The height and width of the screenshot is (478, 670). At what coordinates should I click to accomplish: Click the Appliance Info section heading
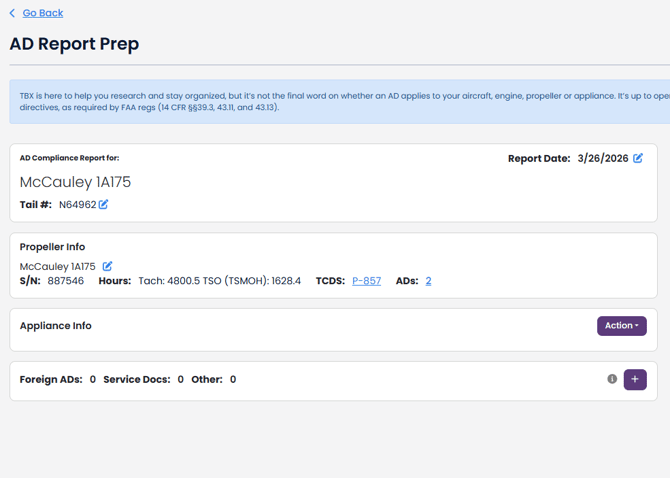click(x=55, y=326)
